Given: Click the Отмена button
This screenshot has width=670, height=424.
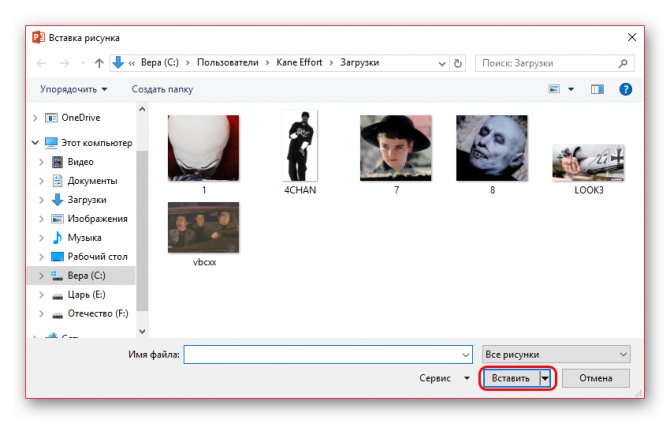Looking at the screenshot, I should (596, 378).
